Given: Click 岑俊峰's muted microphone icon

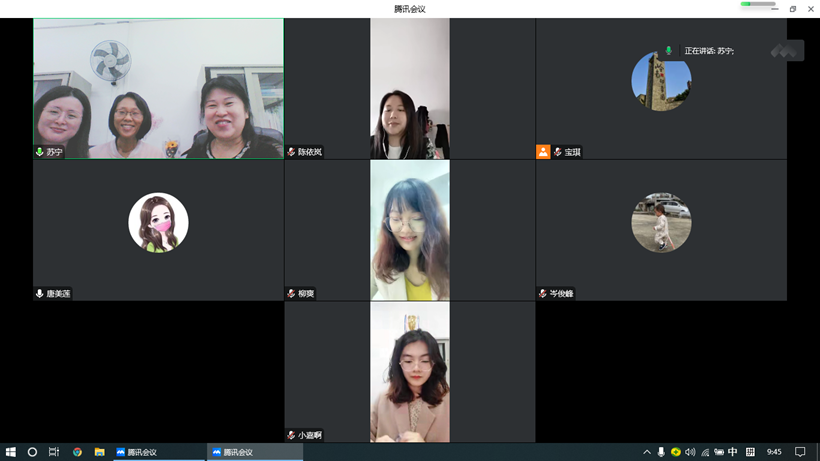Looking at the screenshot, I should point(543,294).
